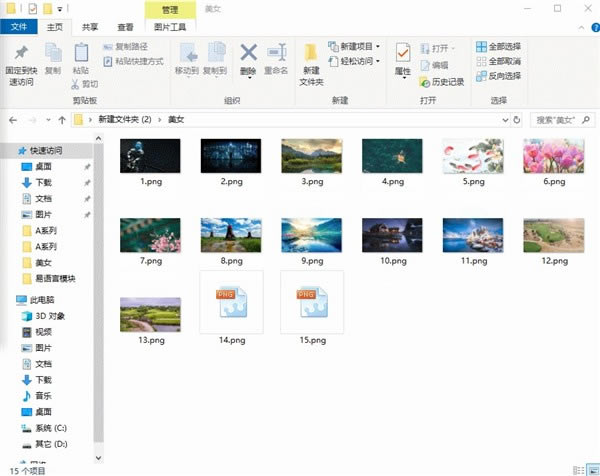Select the 13.png terrace field thumbnail
This screenshot has height=476, width=600.
pyautogui.click(x=150, y=315)
